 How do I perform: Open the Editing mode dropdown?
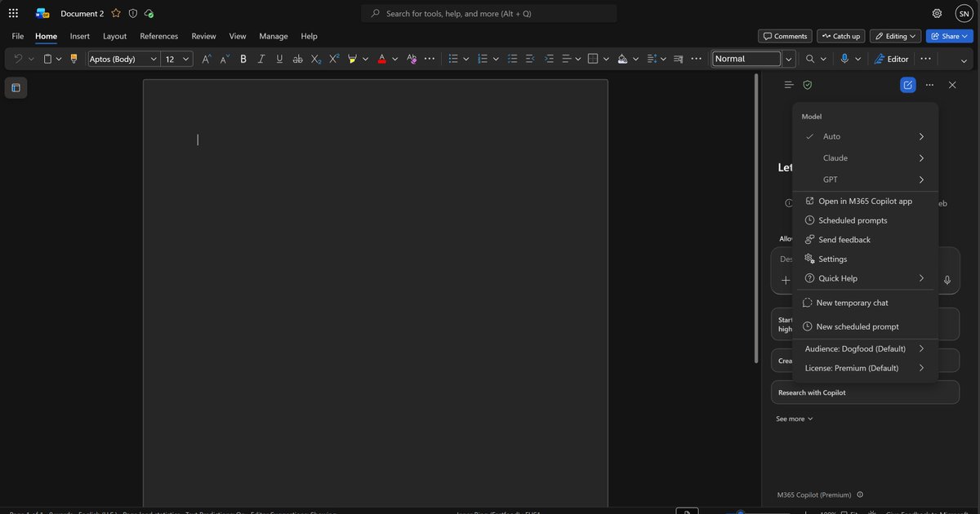pyautogui.click(x=896, y=36)
